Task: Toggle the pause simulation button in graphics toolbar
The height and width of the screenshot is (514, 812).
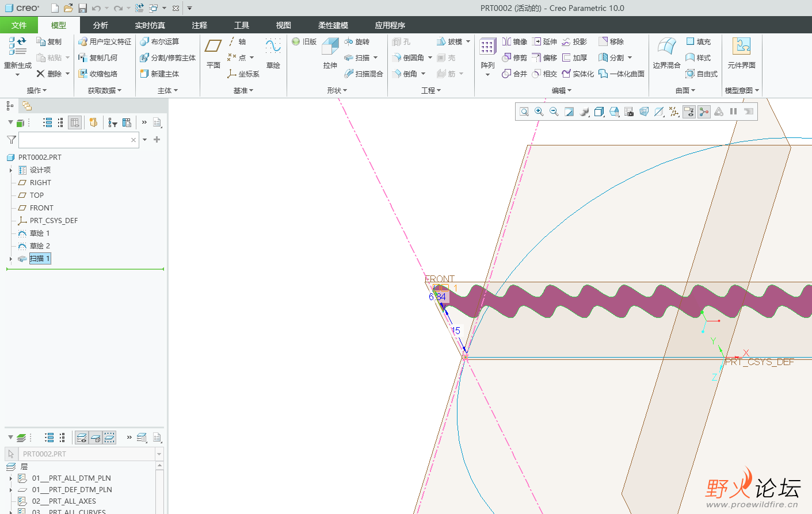Action: tap(734, 112)
